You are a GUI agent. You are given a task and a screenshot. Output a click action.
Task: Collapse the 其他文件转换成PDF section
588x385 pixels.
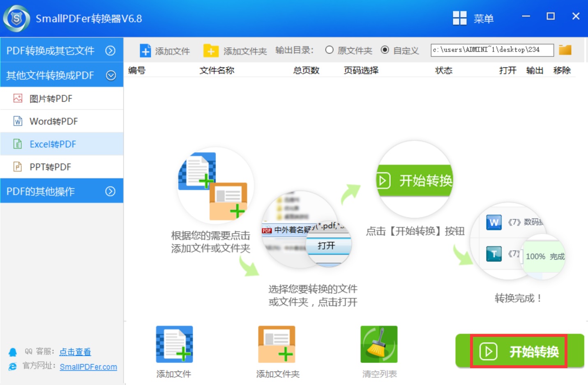pyautogui.click(x=62, y=75)
